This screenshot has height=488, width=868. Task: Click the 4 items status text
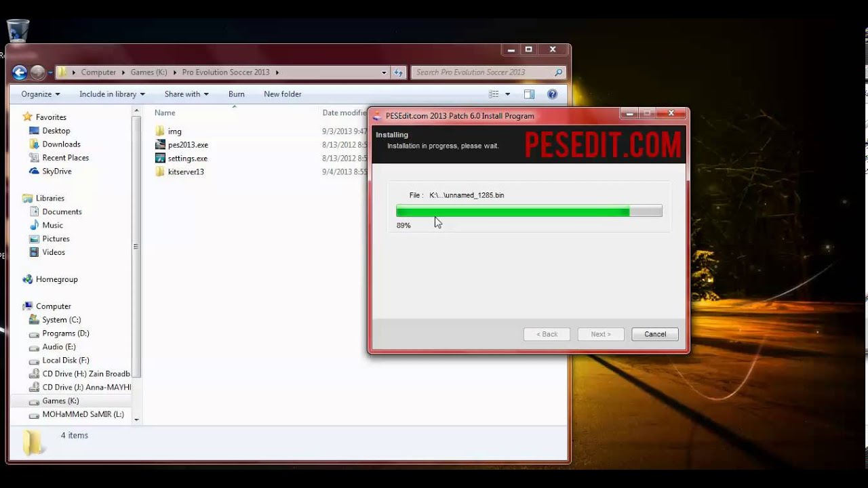click(x=75, y=435)
